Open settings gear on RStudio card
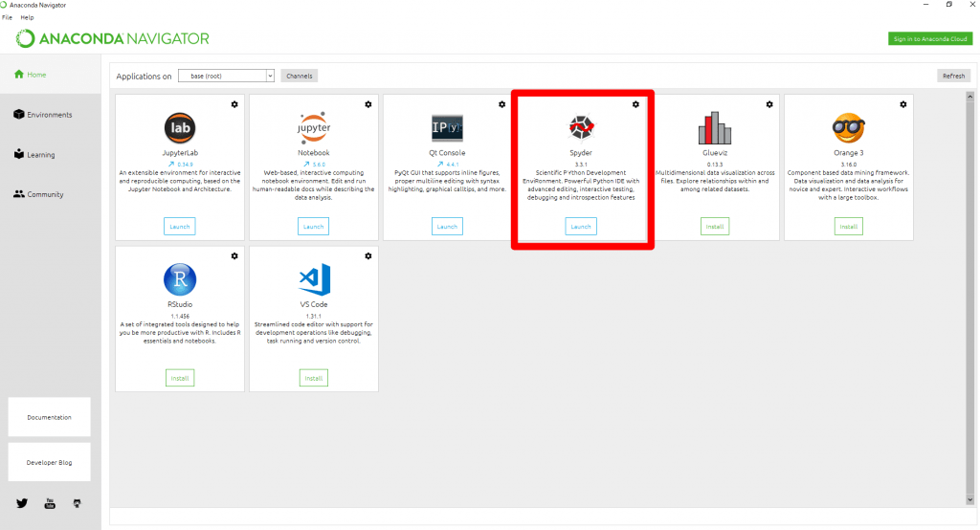This screenshot has height=530, width=980. (x=234, y=256)
